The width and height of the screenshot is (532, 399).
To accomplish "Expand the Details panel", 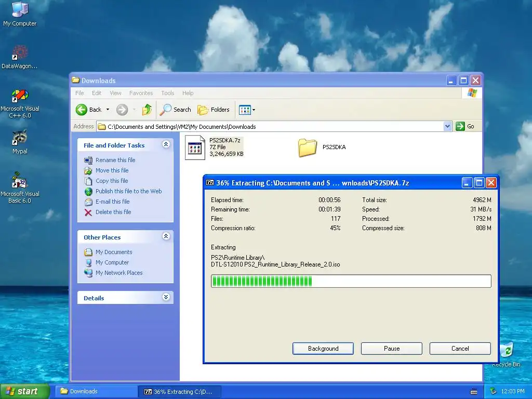I will coord(166,297).
